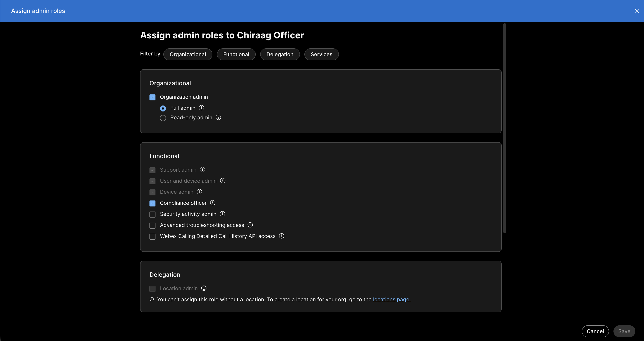This screenshot has height=341, width=644.
Task: Uncheck the Compliance officer checkbox
Action: click(152, 203)
